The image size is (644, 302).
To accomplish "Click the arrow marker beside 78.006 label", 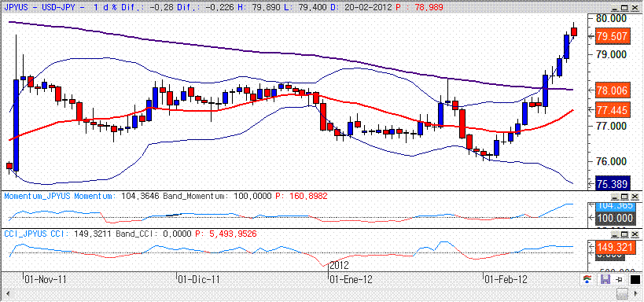I will click(592, 90).
